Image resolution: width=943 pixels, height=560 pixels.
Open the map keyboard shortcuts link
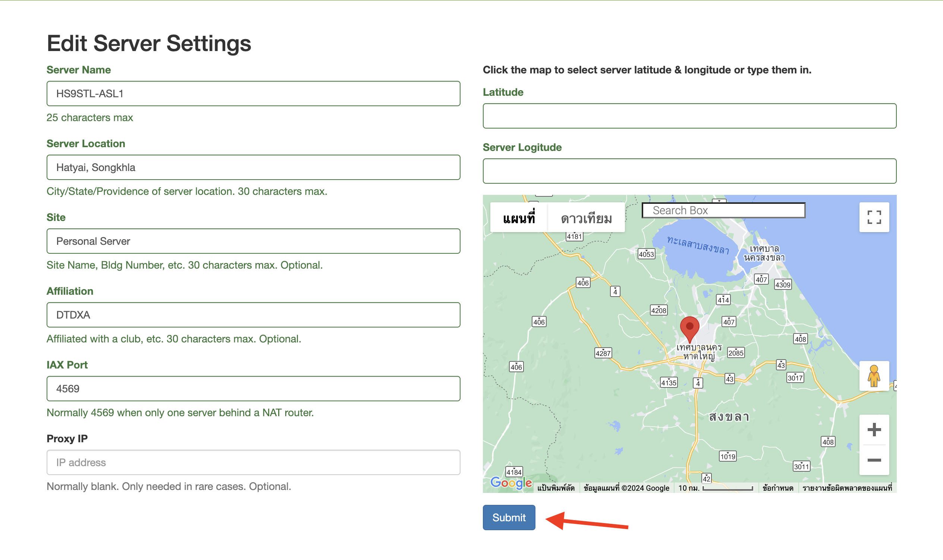coord(556,488)
